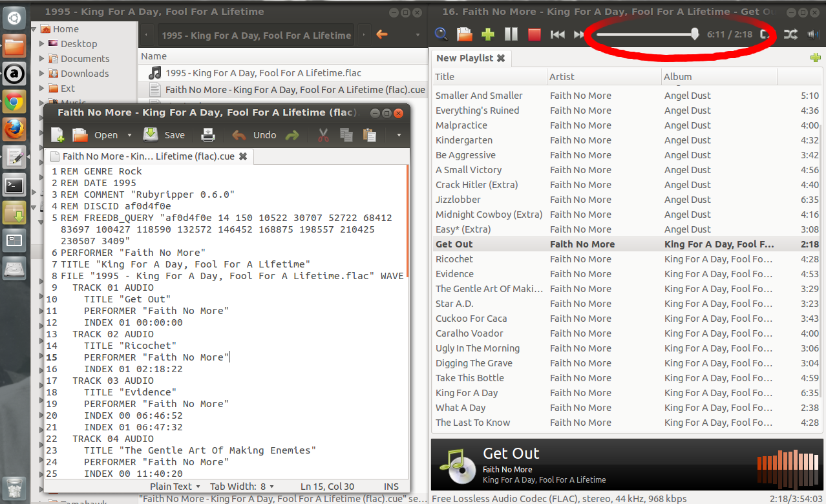This screenshot has width=826, height=504.
Task: Undo the last edit in the text editor
Action: [x=254, y=134]
